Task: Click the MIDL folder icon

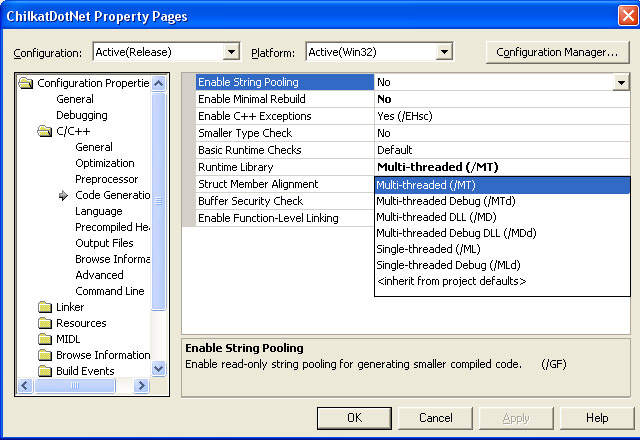Action: (44, 339)
